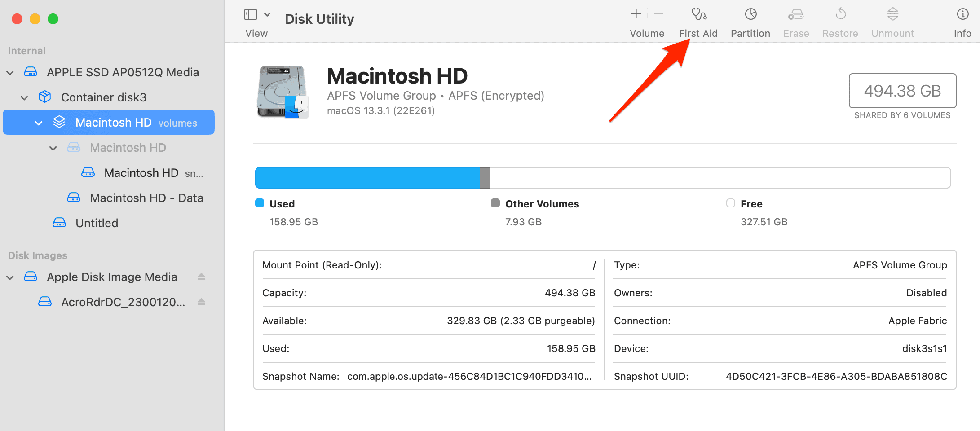The height and width of the screenshot is (431, 980).
Task: Select the Macintosh HD snapshot entry
Action: 141,173
